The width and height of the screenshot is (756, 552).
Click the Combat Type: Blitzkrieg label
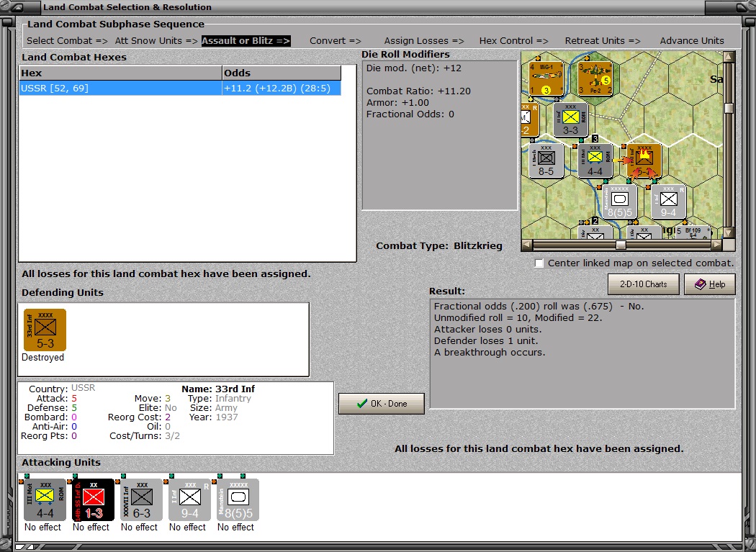(438, 246)
